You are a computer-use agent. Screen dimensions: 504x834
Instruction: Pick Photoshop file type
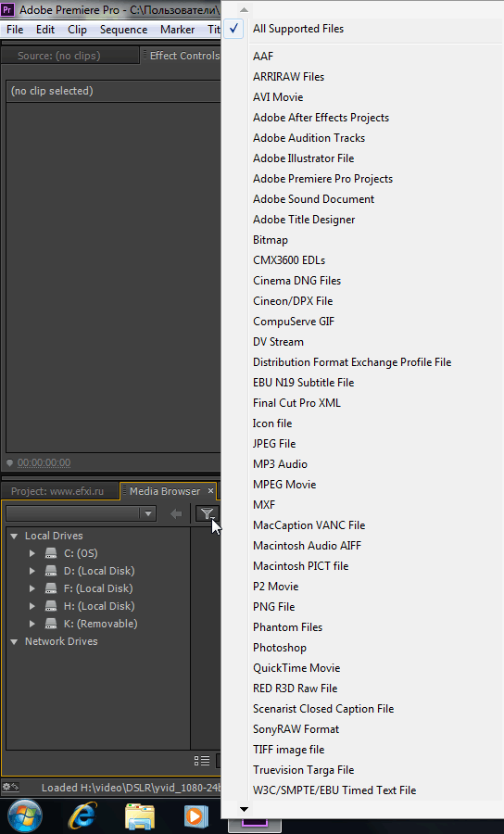pos(280,648)
